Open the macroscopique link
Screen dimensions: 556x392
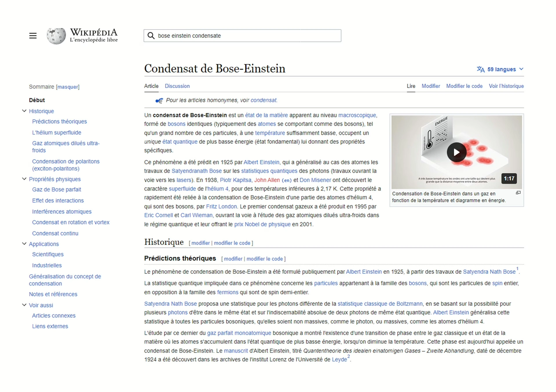(x=357, y=115)
